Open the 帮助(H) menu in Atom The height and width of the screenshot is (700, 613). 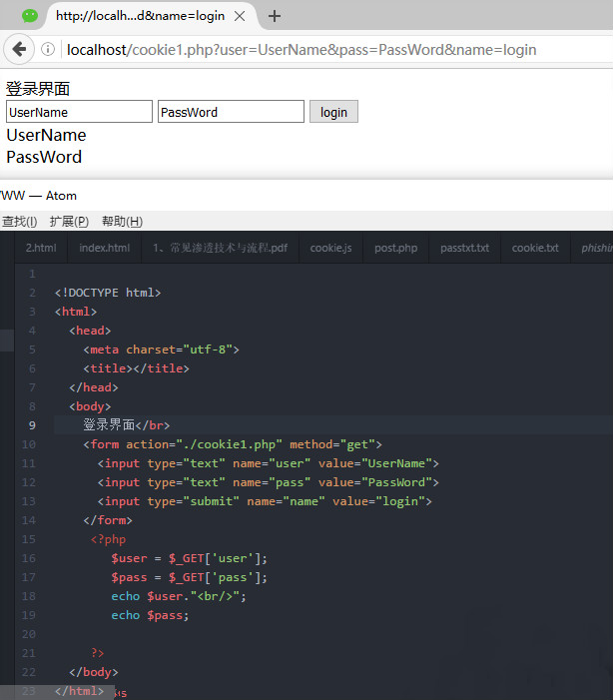click(123, 221)
